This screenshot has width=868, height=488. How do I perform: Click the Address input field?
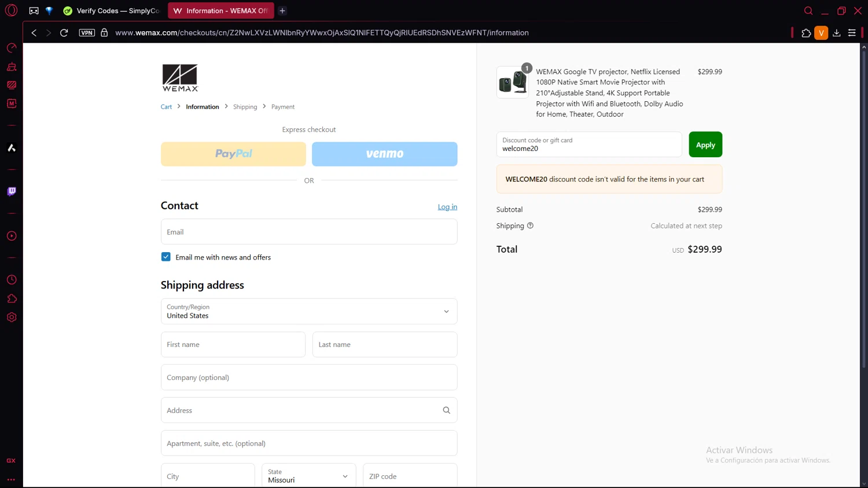[x=309, y=411]
